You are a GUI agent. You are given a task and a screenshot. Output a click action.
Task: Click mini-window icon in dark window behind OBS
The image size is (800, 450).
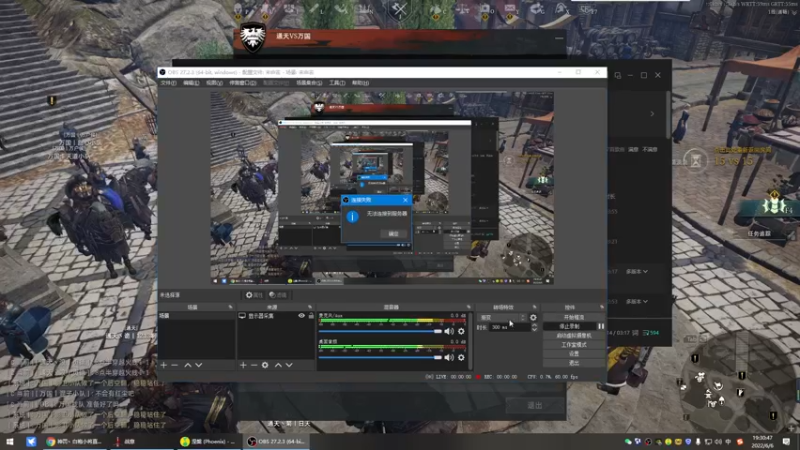618,75
